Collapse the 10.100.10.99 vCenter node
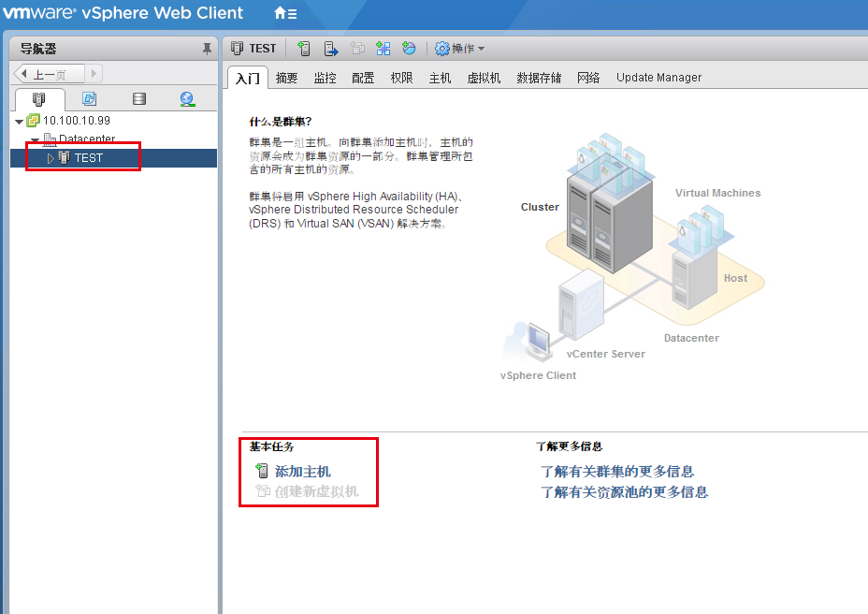 tap(20, 122)
